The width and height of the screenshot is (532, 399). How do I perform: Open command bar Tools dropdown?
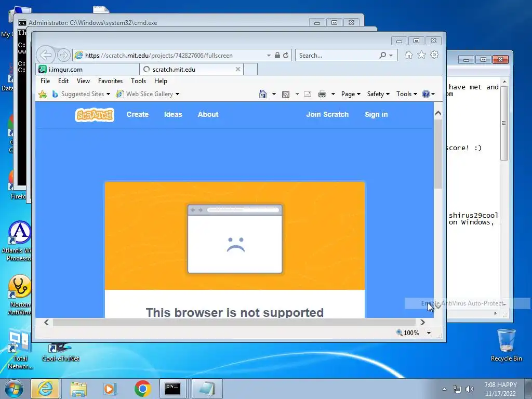406,94
